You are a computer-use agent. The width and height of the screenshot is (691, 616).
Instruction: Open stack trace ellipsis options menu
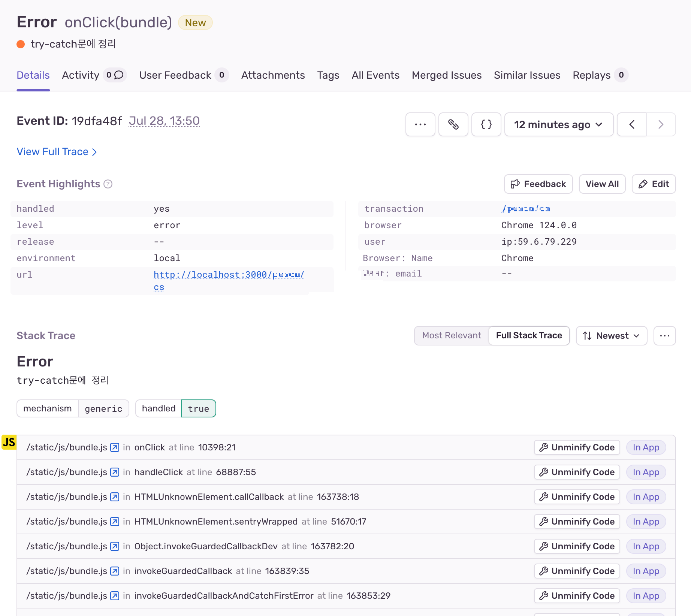[664, 335]
